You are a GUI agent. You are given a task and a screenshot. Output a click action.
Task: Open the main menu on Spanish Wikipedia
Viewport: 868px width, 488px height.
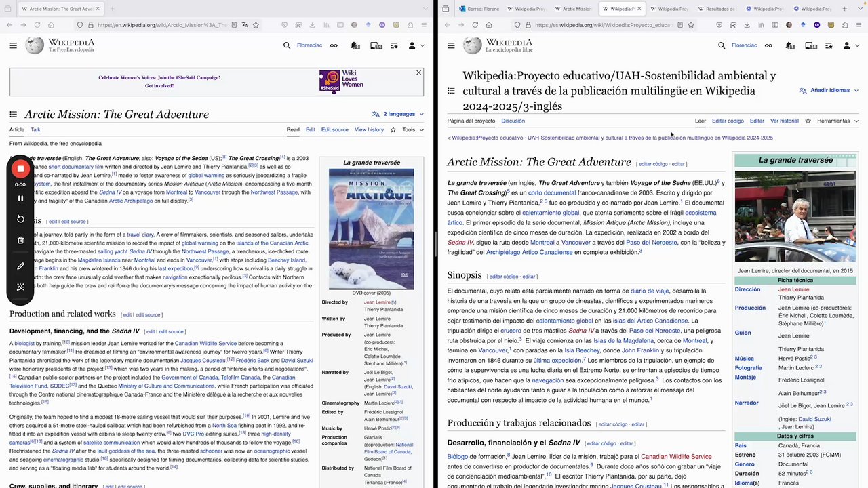[451, 45]
